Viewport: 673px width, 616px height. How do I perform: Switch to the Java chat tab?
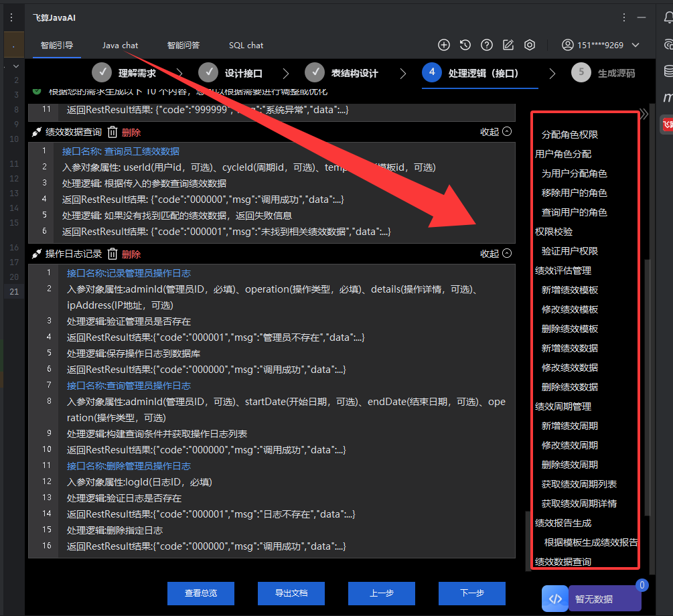(x=120, y=45)
